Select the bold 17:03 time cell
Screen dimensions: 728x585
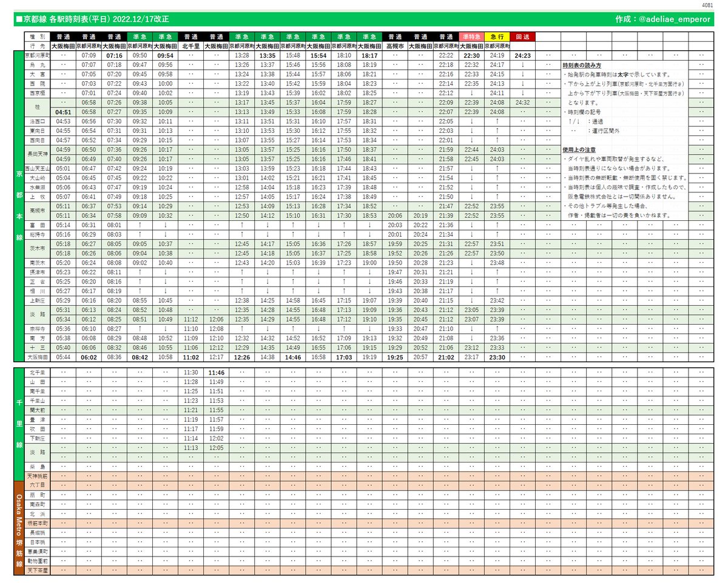(344, 358)
